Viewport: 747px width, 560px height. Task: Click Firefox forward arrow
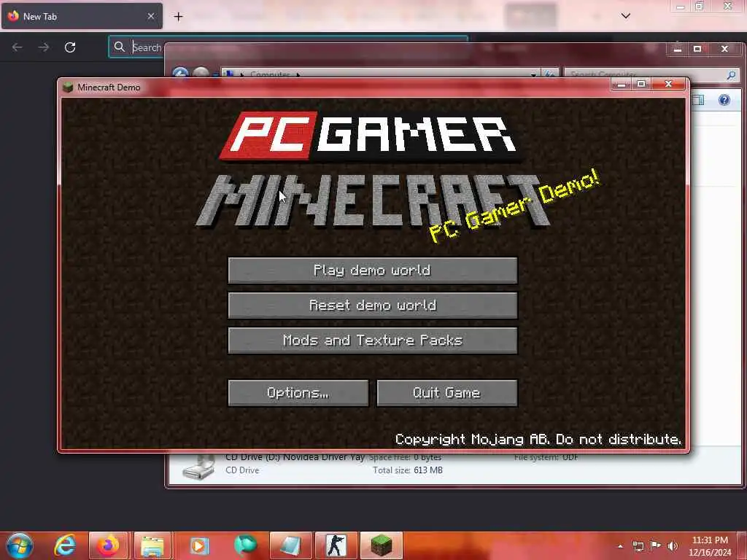click(x=43, y=47)
